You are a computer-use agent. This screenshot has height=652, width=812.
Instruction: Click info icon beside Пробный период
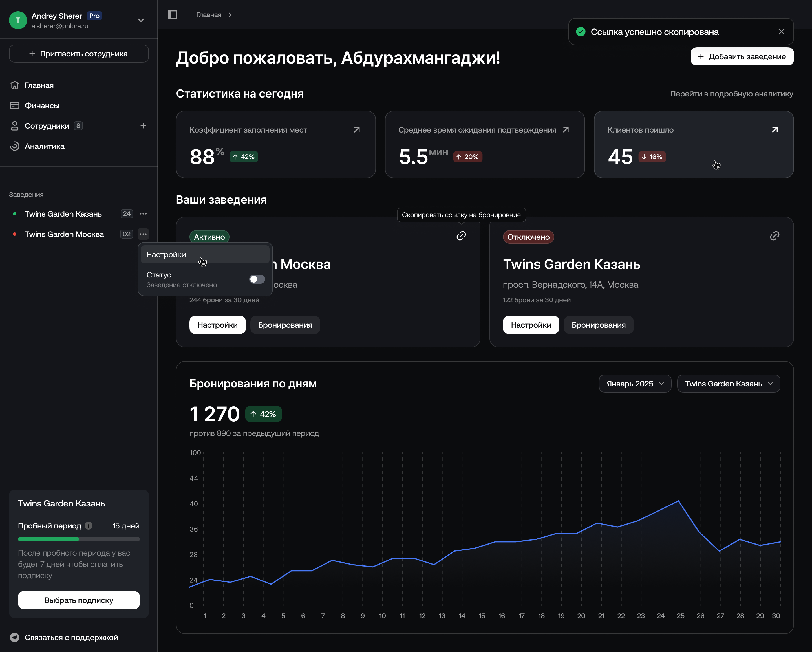(x=89, y=525)
